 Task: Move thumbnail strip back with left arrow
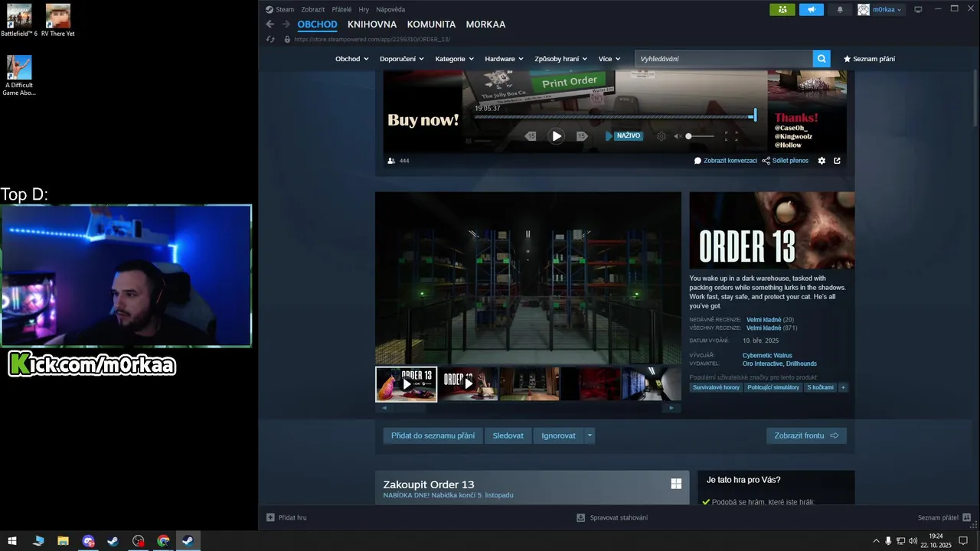click(384, 408)
